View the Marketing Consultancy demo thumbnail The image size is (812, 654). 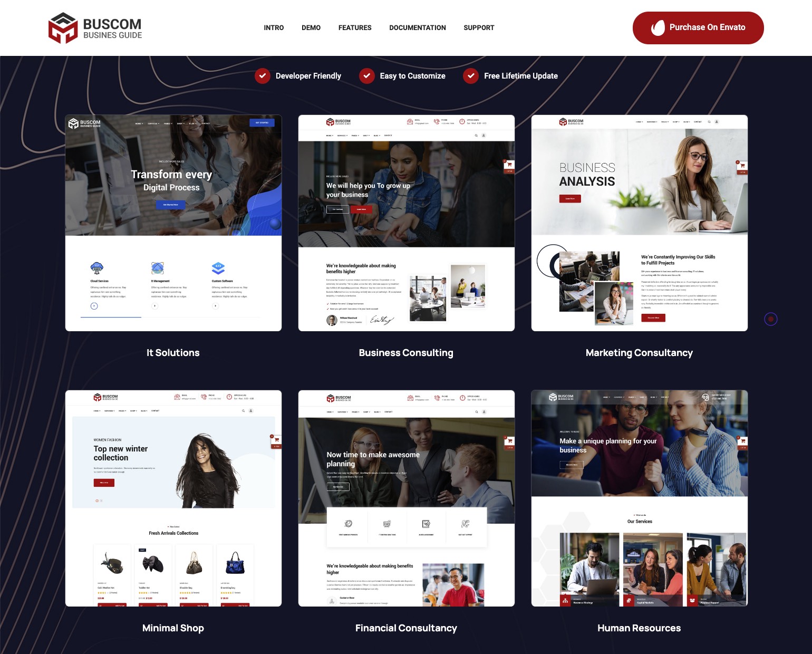(x=639, y=223)
